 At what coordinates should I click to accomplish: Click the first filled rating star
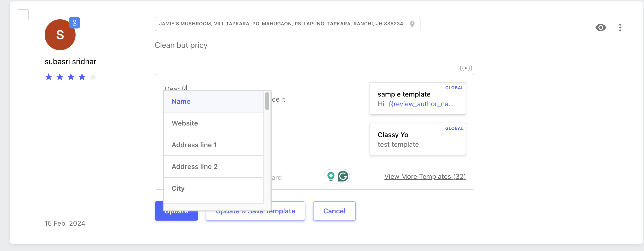tap(49, 77)
